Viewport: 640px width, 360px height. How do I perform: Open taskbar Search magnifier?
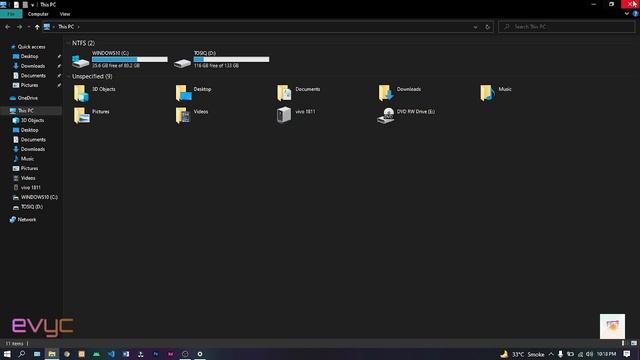(22, 354)
